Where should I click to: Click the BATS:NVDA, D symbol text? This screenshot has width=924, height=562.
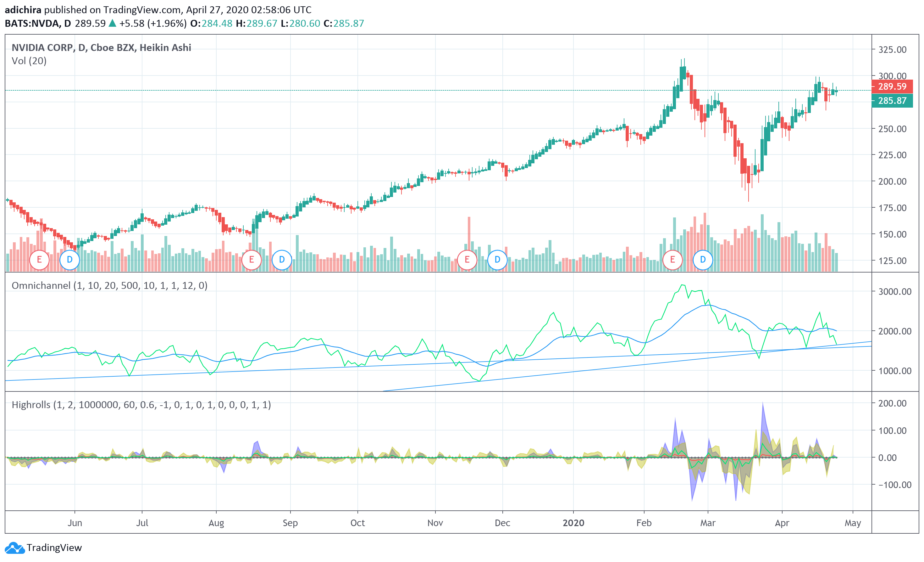[x=38, y=24]
